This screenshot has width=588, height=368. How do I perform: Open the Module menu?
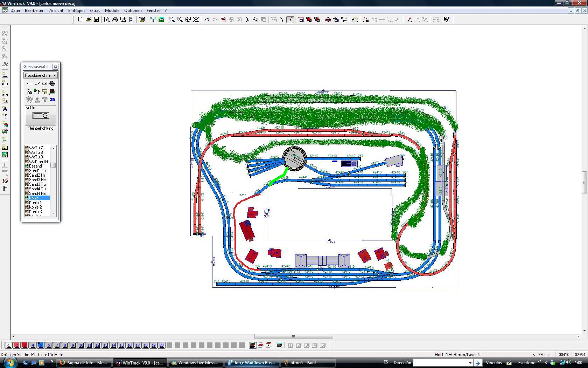112,11
